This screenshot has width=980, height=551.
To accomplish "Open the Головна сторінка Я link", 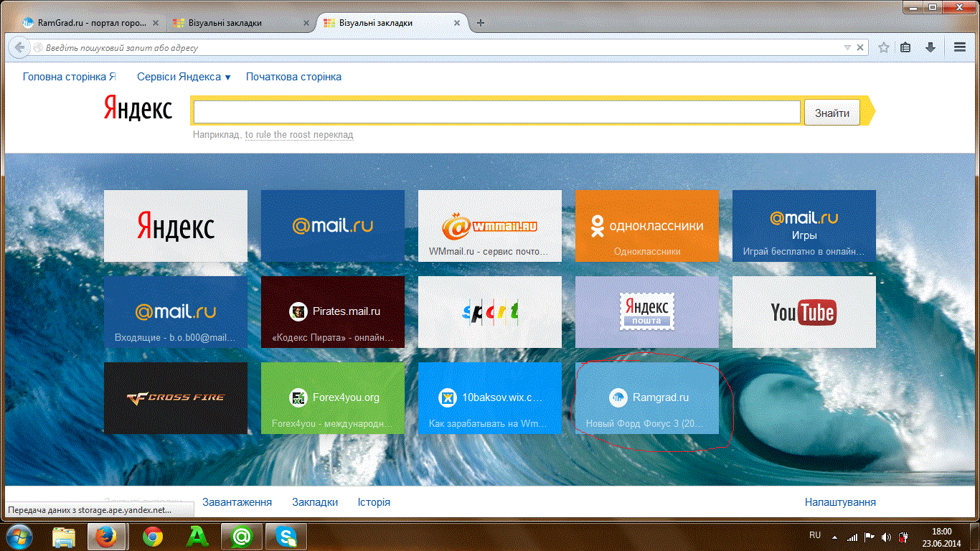I will tap(70, 77).
